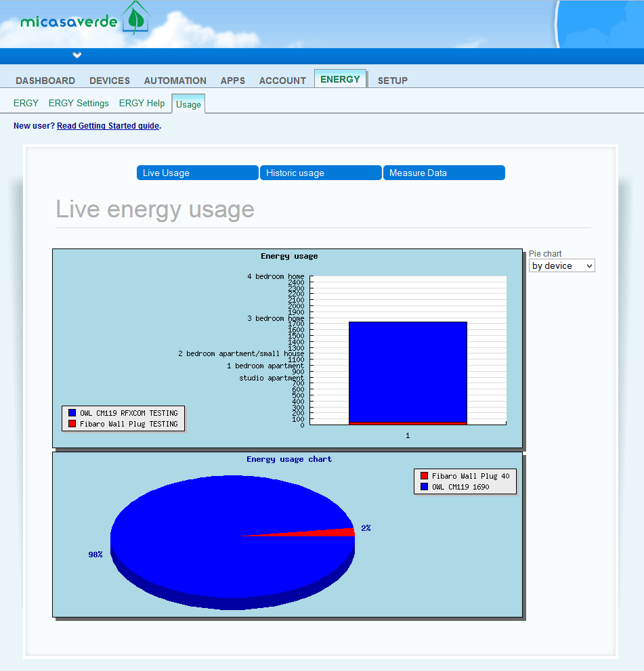This screenshot has width=644, height=671.
Task: Open the ERGY sub-tab
Action: (26, 104)
